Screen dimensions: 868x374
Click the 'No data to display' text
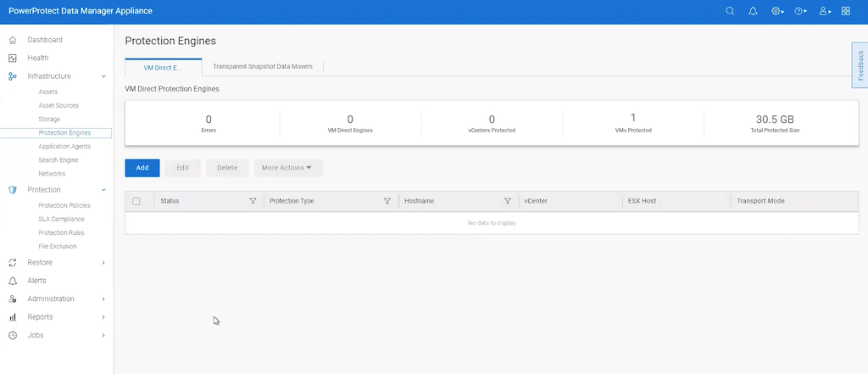point(492,223)
